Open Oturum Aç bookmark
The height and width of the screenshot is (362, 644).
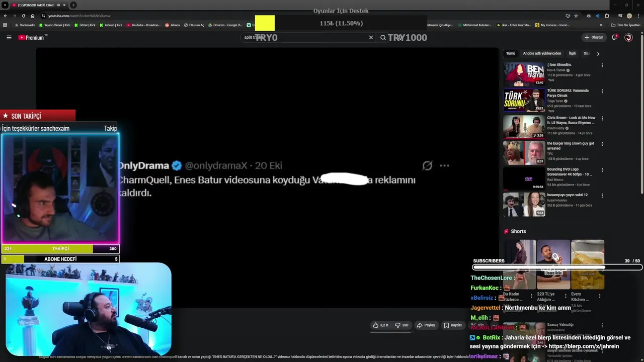194,25
